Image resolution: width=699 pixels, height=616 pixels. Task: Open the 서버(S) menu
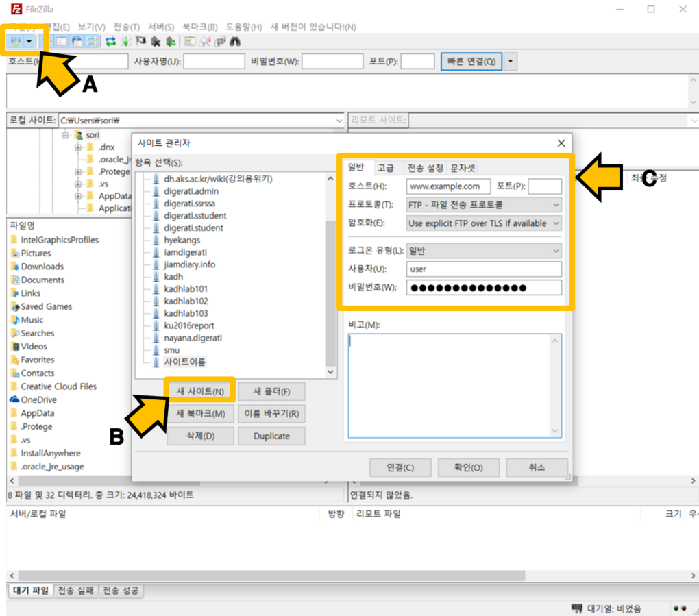(160, 27)
